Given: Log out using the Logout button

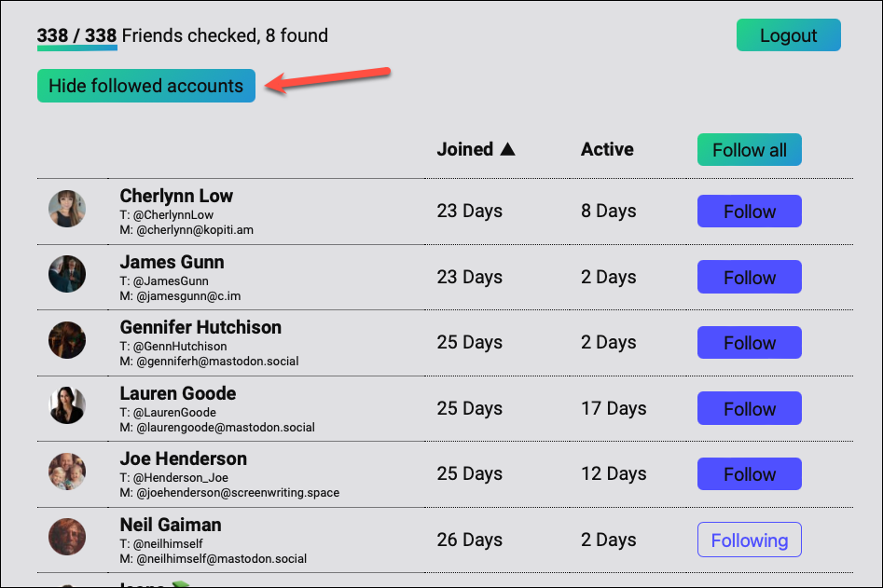Looking at the screenshot, I should tap(789, 34).
